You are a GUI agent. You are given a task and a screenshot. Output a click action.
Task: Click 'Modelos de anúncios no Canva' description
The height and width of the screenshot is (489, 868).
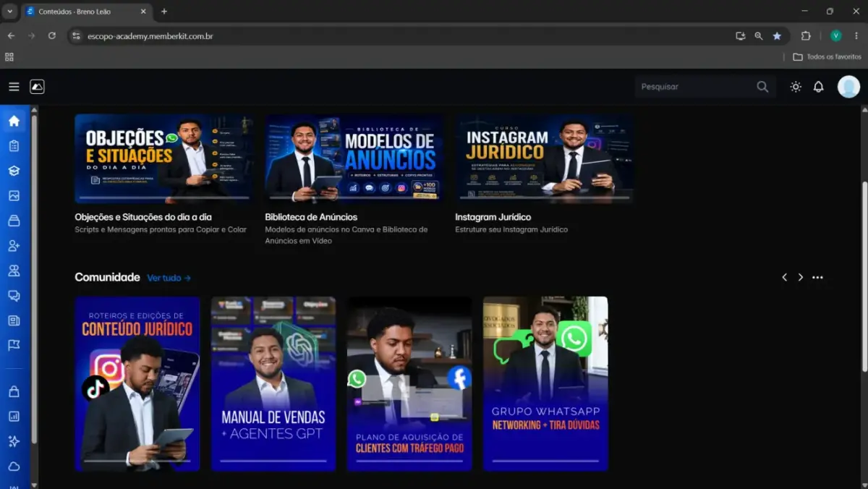click(346, 235)
